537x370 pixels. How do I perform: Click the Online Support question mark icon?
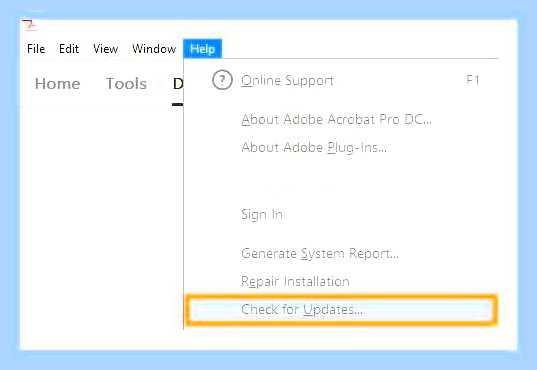(x=222, y=80)
